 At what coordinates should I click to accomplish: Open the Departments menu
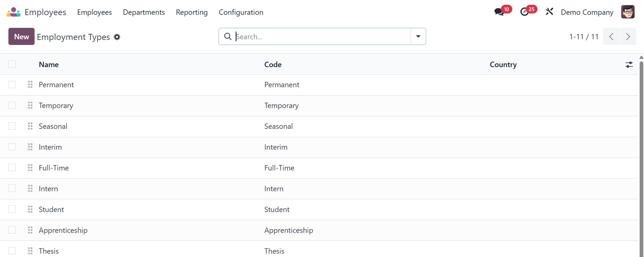click(144, 12)
